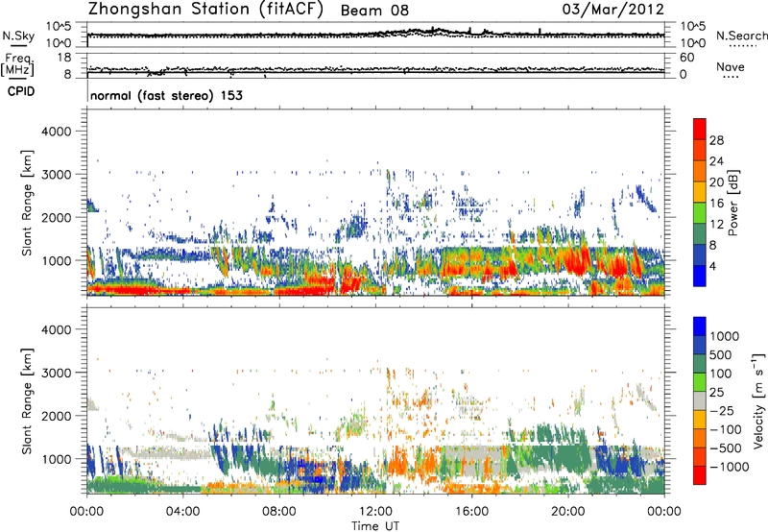Click the 'Slant Range [km]' label of power panel

[x=27, y=203]
